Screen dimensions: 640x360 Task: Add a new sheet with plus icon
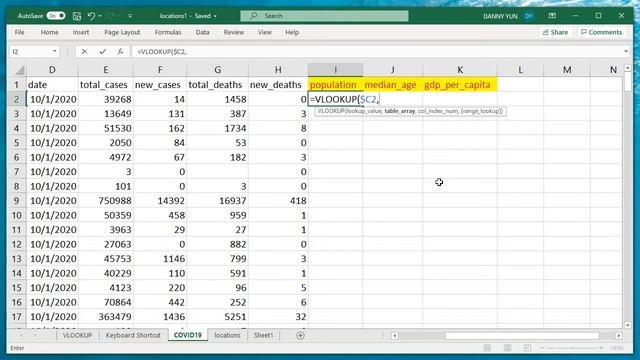[x=300, y=336]
